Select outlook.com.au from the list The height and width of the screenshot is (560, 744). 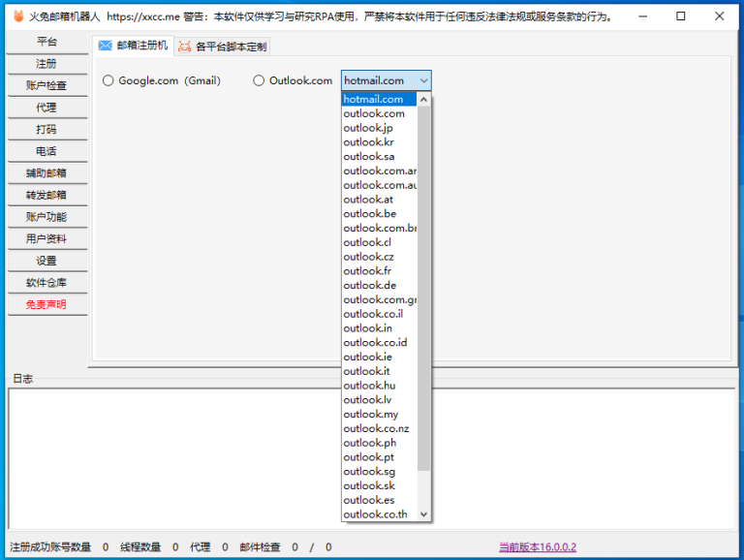(x=379, y=185)
